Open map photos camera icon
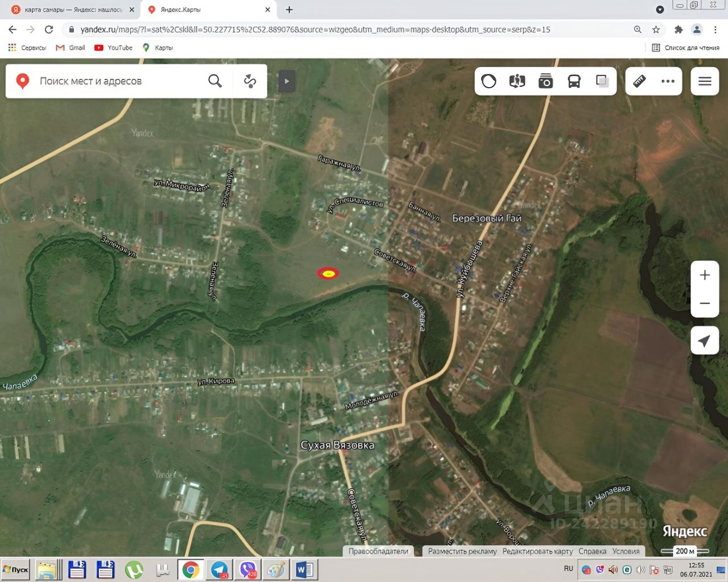Image resolution: width=728 pixels, height=582 pixels. 545,81
